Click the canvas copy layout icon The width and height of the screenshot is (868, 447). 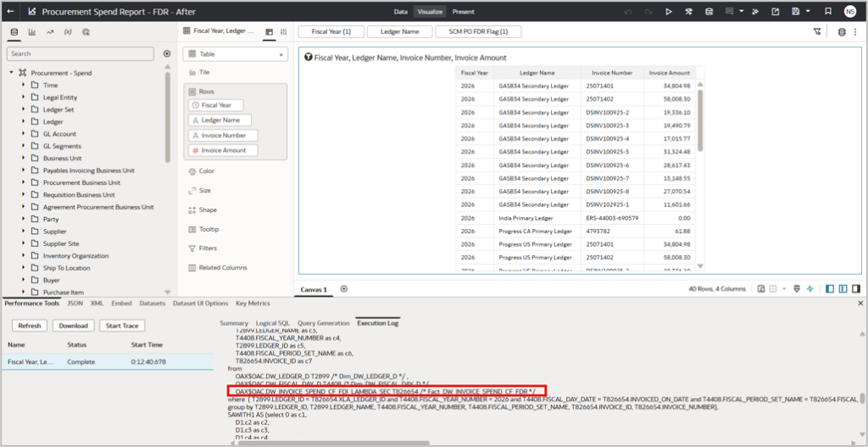pyautogui.click(x=761, y=288)
